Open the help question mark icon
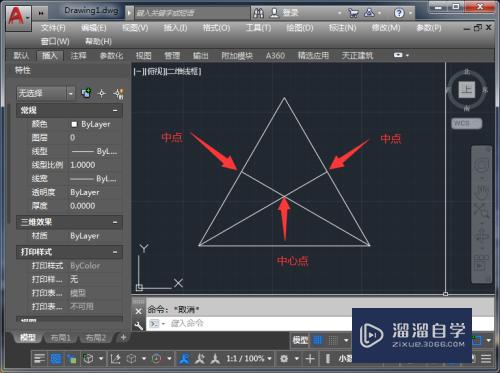 point(399,13)
